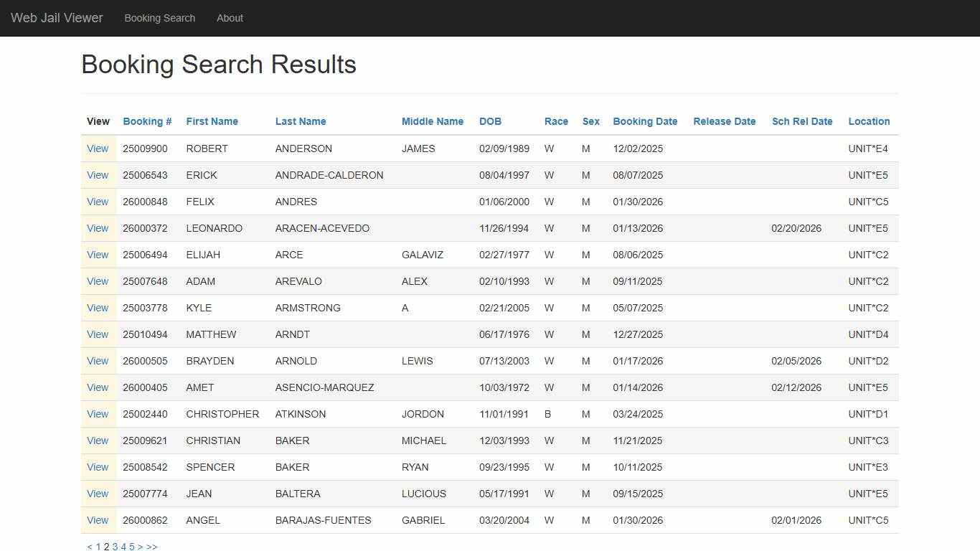Open the About page
Viewport: 980px width, 551px height.
230,18
